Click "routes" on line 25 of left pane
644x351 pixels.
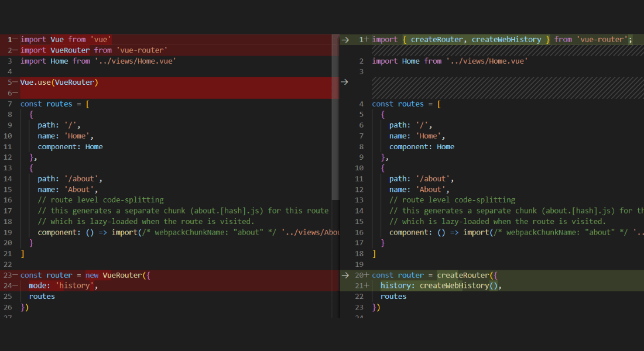point(42,297)
